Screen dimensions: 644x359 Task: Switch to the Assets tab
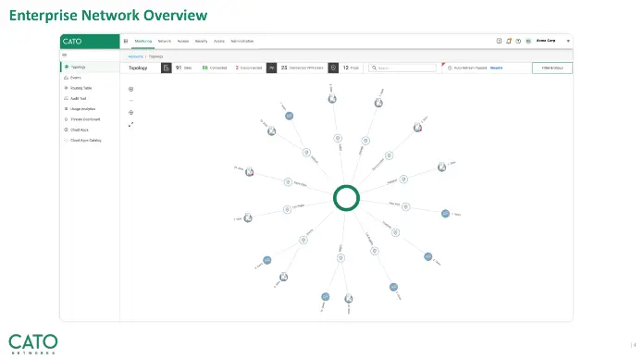tap(219, 41)
